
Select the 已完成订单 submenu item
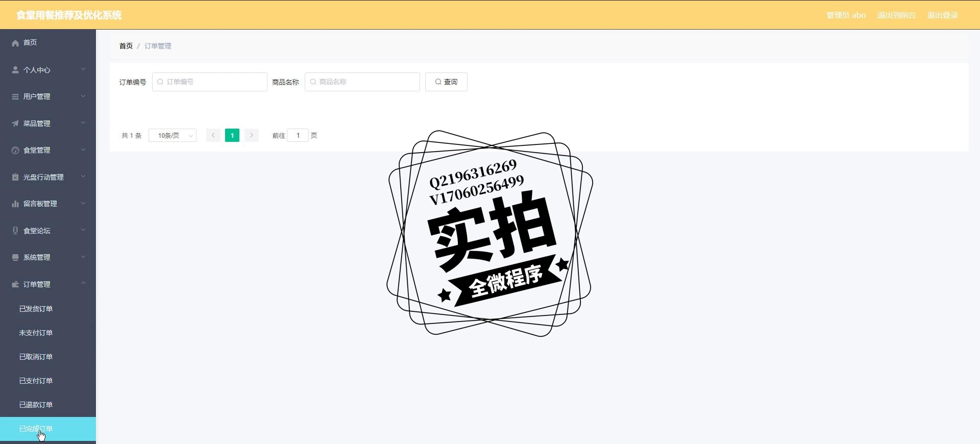pos(48,429)
